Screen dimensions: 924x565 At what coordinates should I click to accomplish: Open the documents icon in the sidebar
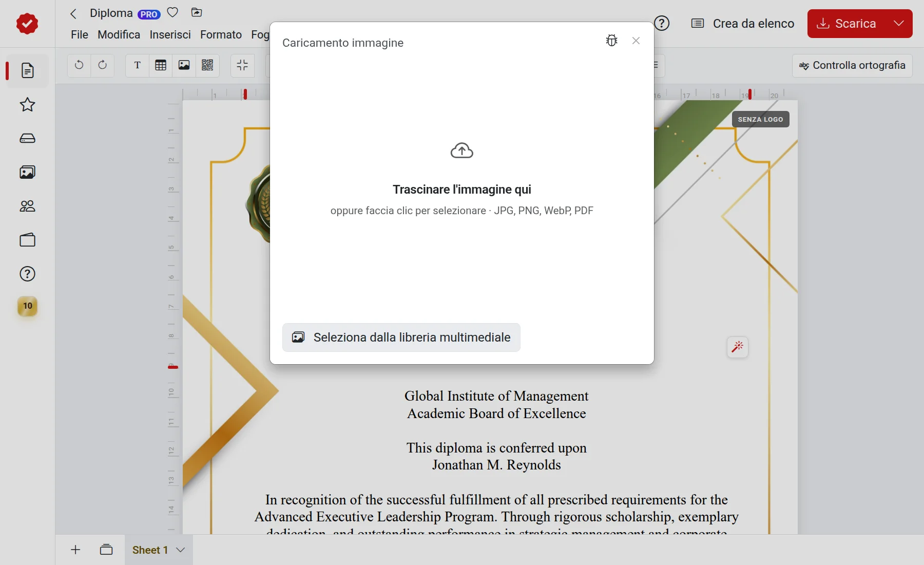tap(28, 70)
